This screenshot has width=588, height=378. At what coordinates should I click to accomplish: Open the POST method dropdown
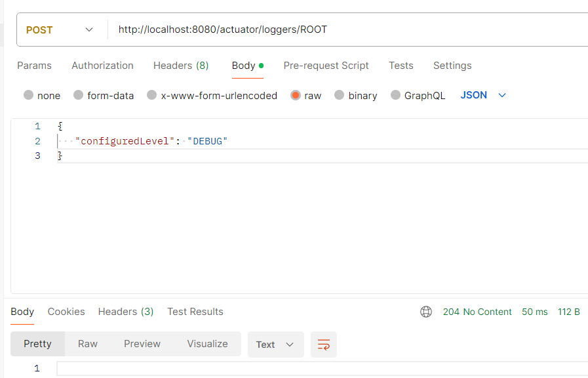click(x=59, y=30)
